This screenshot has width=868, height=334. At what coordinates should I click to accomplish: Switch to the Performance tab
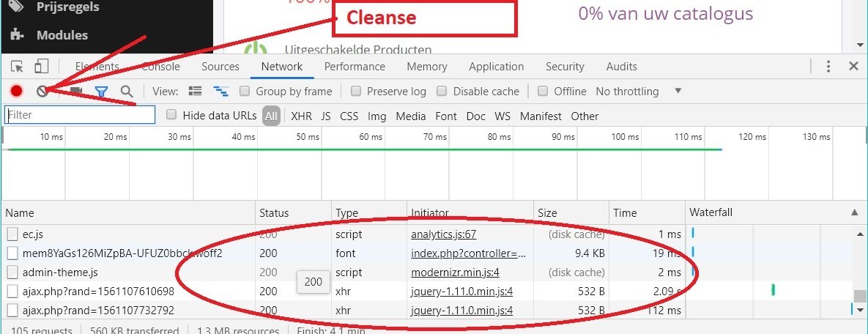pyautogui.click(x=355, y=67)
